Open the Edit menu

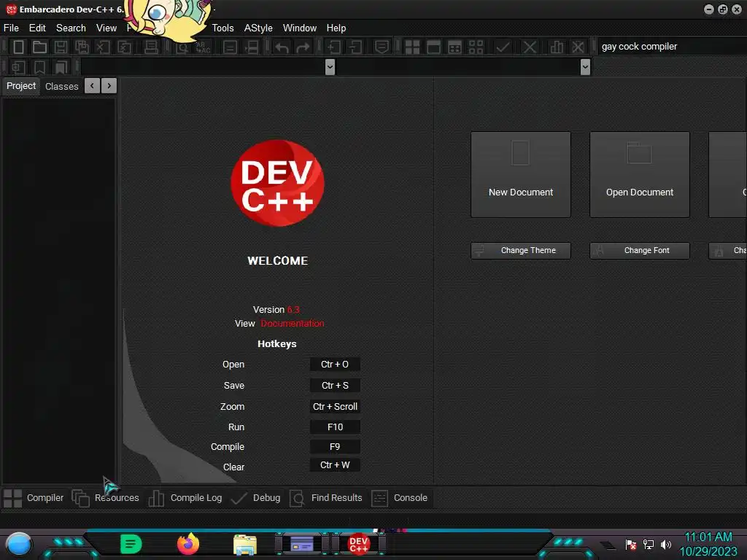point(37,28)
